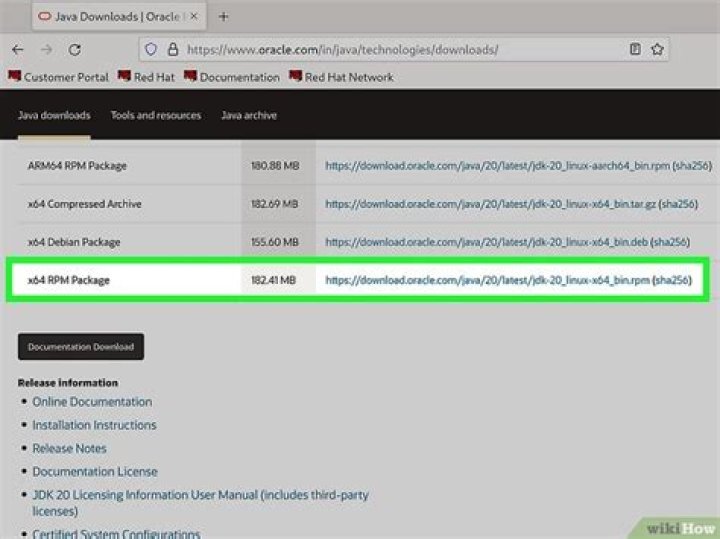Screen dimensions: 720x539
Task: Select the 'ARM64 RPM Package' cell text
Action: [x=77, y=166]
